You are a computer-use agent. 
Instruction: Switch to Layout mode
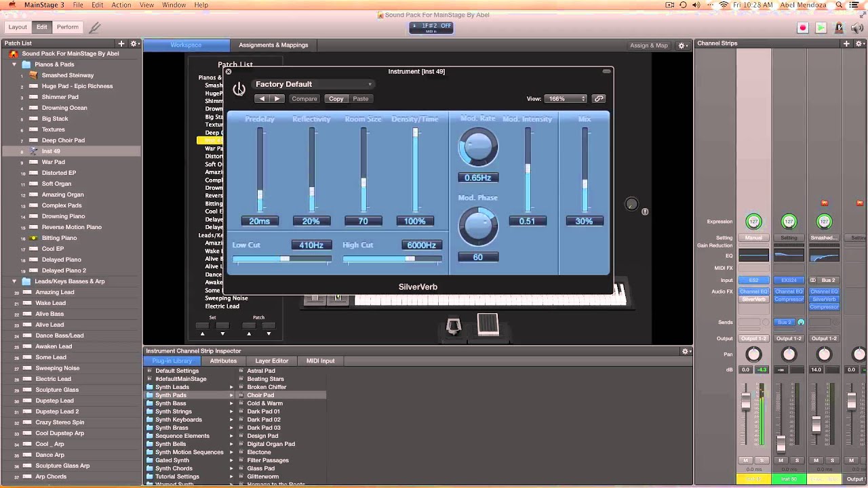(x=18, y=27)
